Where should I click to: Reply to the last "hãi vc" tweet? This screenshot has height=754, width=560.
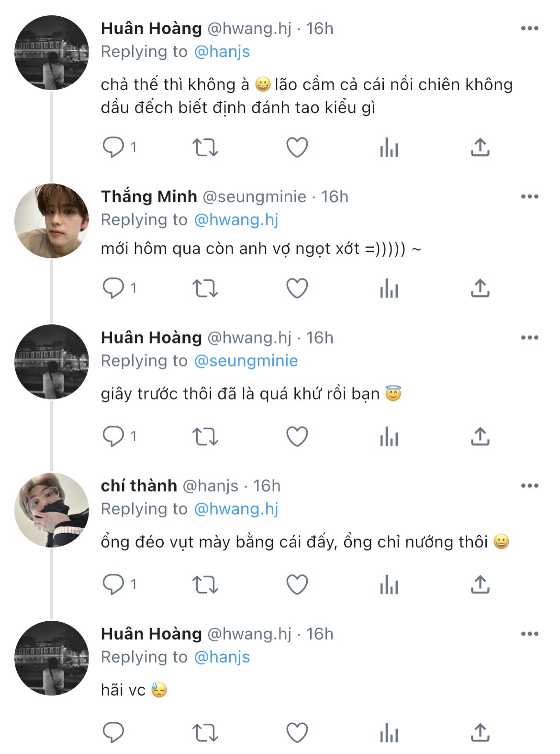[x=113, y=733]
